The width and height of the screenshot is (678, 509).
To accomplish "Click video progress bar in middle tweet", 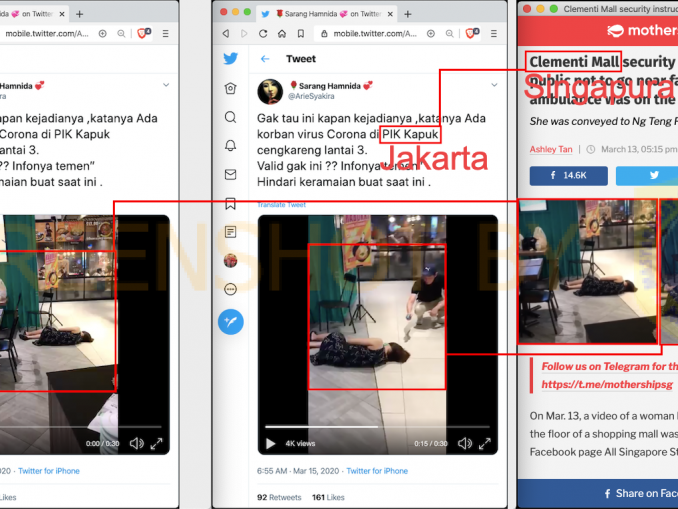I will (x=377, y=427).
